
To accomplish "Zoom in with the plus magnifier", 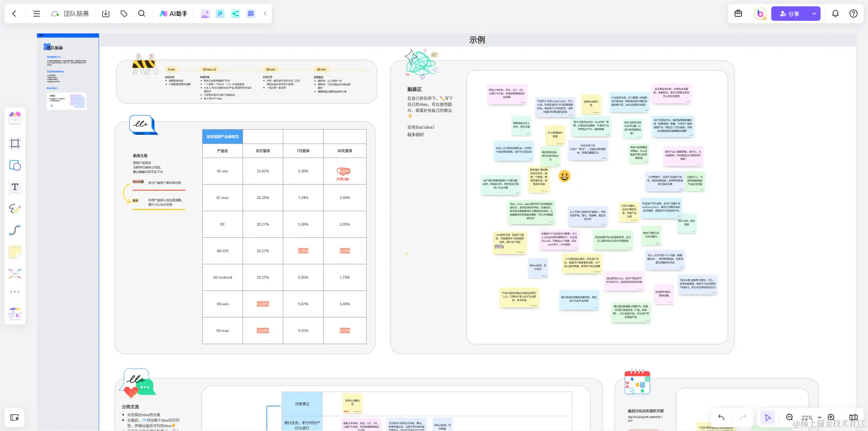I will 831,417.
